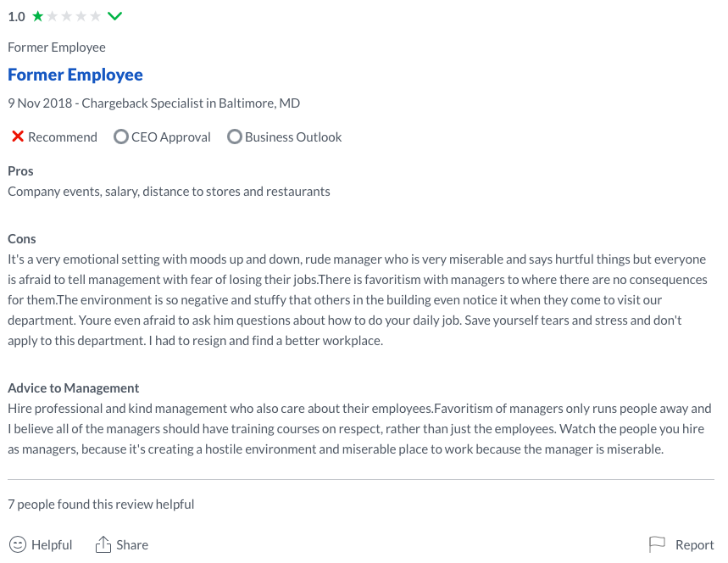728x563 pixels.
Task: Click the Advice to Management heading
Action: click(73, 388)
